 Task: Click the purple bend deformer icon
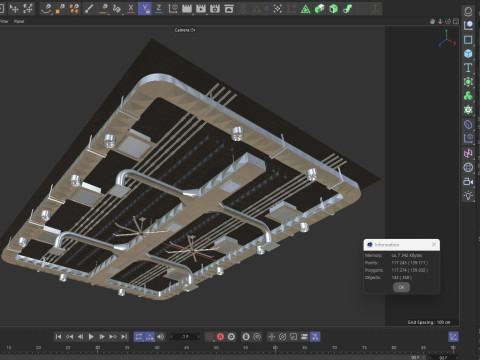pos(468,125)
